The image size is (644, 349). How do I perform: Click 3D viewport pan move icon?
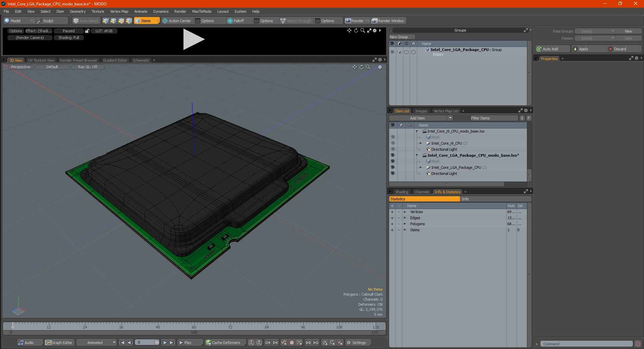(x=355, y=67)
